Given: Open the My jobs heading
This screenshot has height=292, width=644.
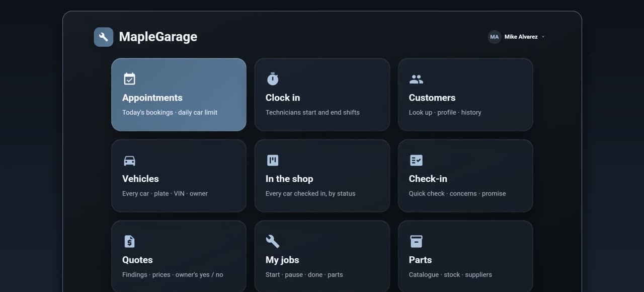Looking at the screenshot, I should coord(282,260).
